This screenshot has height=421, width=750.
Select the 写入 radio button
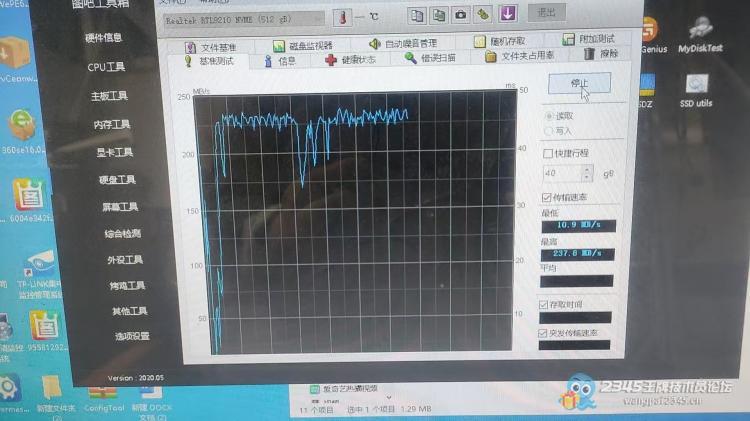pos(548,129)
